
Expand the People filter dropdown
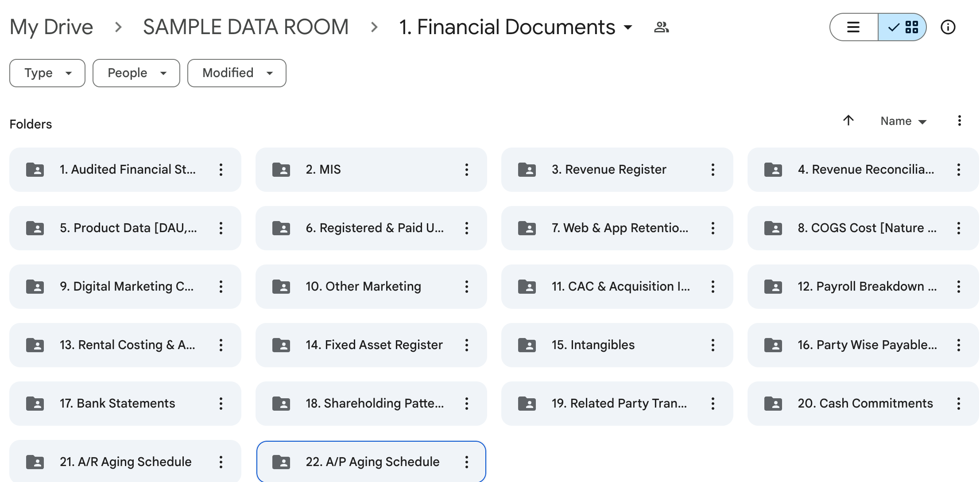click(136, 73)
